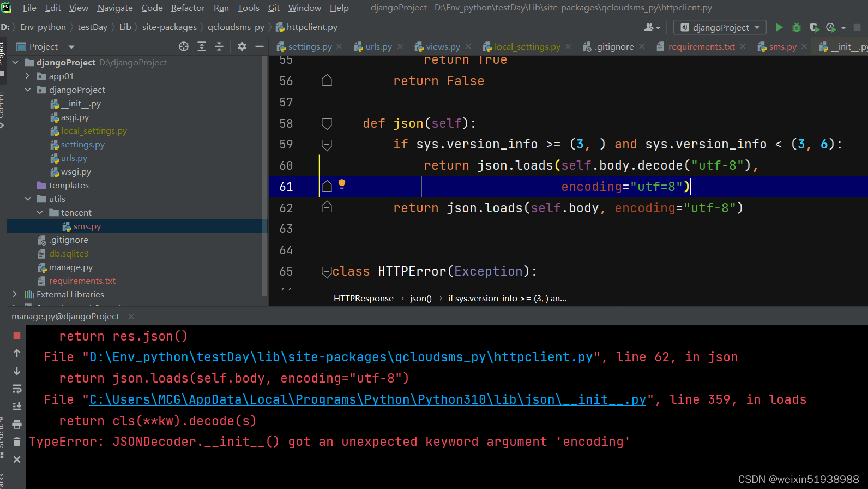
Task: Fold the json method at line 58
Action: click(x=327, y=124)
